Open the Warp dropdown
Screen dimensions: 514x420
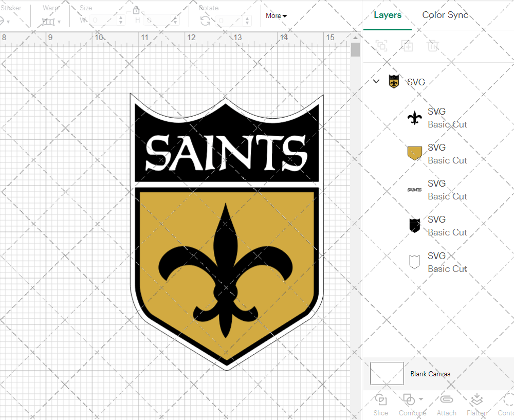(59, 22)
